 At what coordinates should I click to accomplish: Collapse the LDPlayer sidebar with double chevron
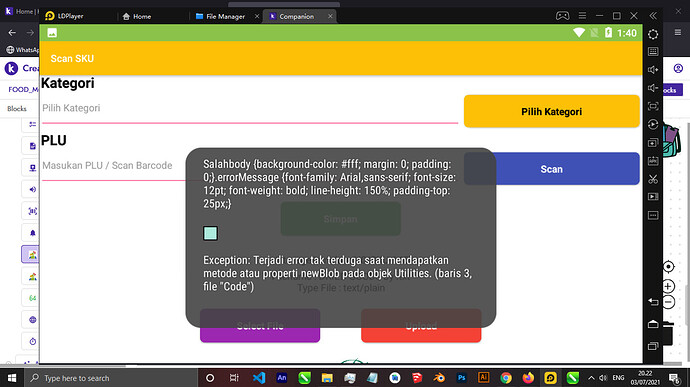click(653, 16)
